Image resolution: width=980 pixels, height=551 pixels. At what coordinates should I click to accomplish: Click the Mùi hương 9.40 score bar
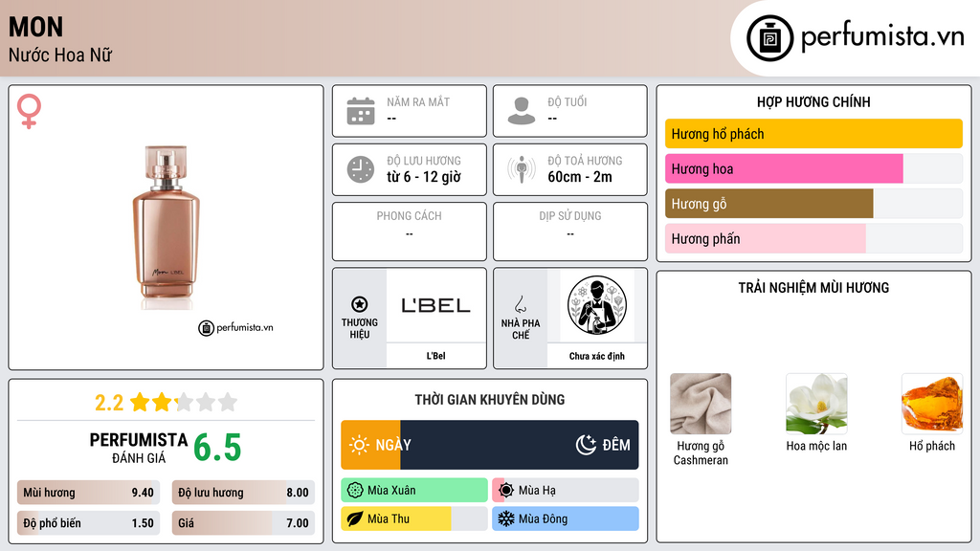(x=88, y=493)
